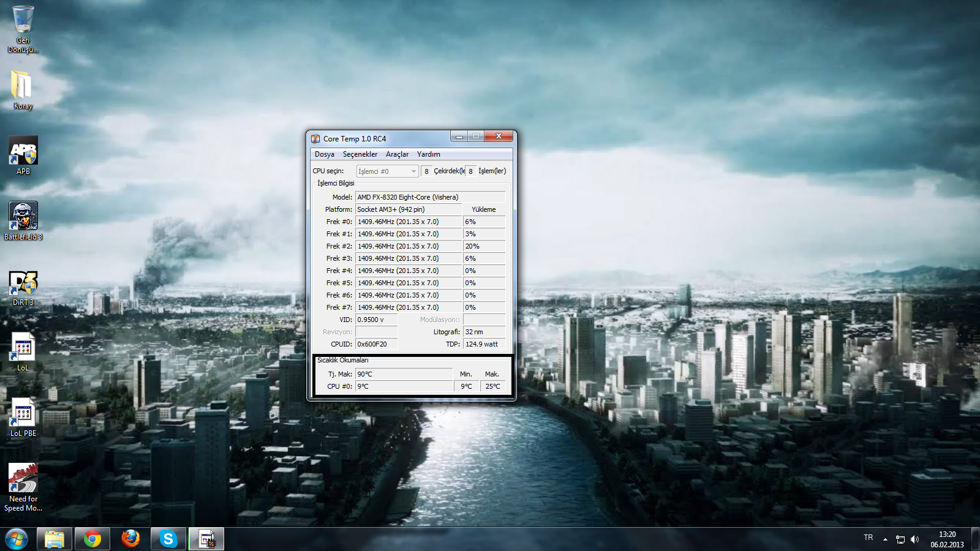Click the Frek #4 frequency value

(x=408, y=271)
